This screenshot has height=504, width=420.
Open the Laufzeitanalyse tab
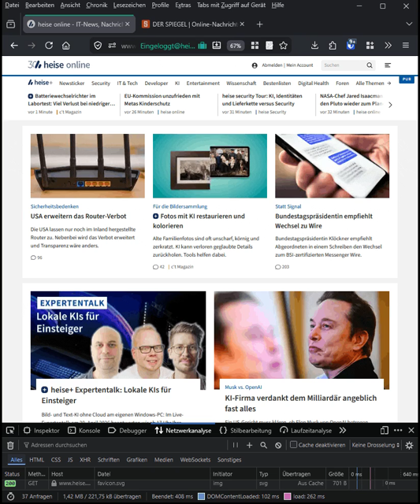(306, 431)
